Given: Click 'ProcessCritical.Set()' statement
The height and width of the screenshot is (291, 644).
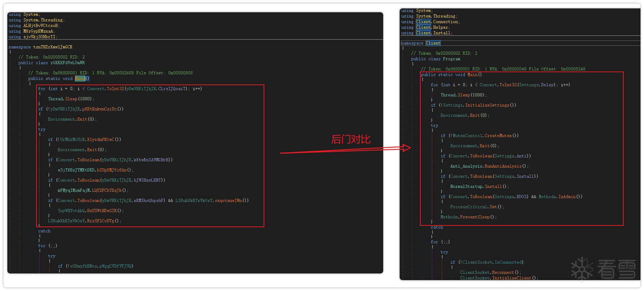Looking at the screenshot, I should click(x=477, y=207).
